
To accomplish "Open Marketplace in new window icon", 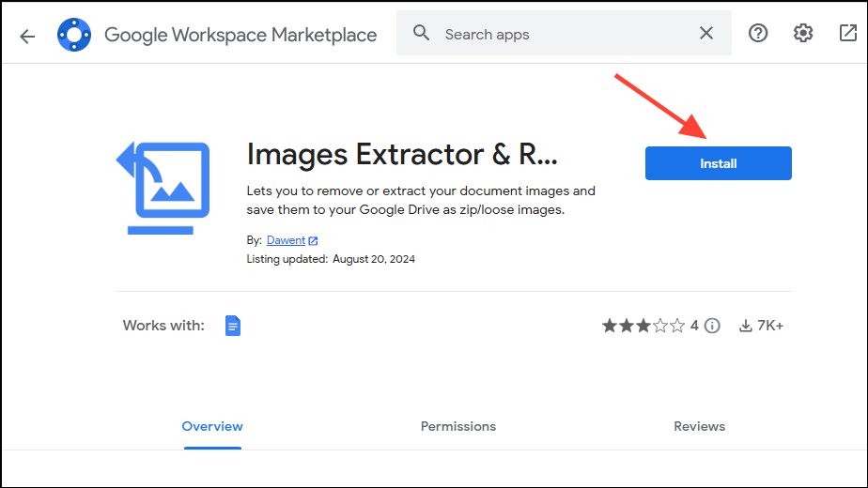I will [847, 33].
